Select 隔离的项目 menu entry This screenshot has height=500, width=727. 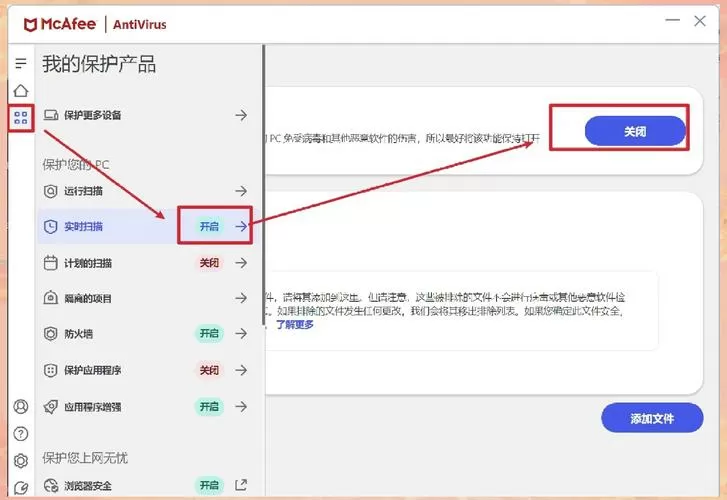click(146, 298)
